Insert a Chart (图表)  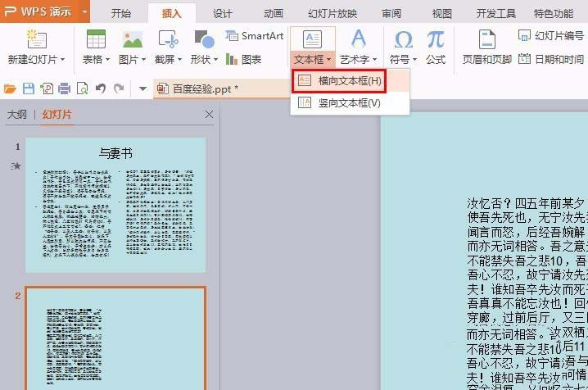pos(243,59)
